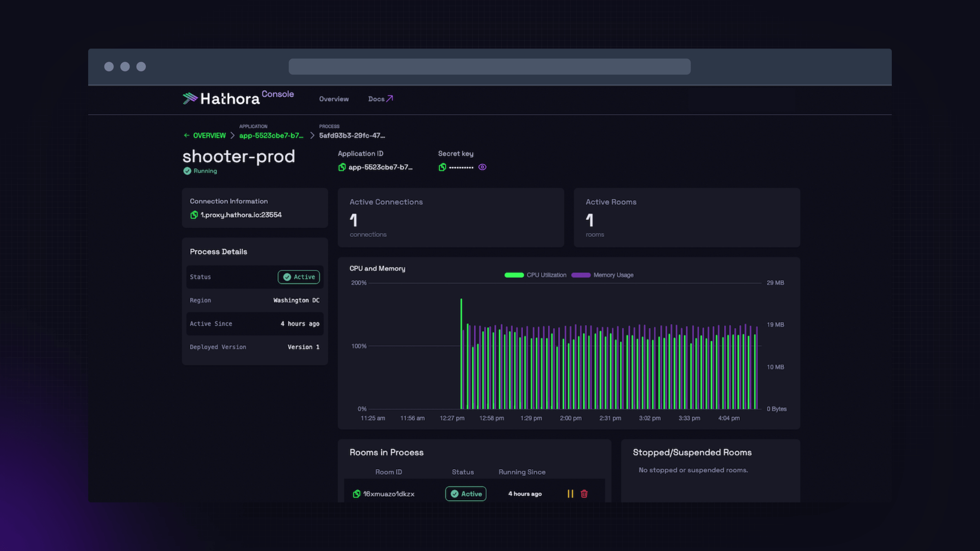Click the room ID 16xmuazo1dkzx text
The width and height of the screenshot is (980, 551).
[389, 494]
